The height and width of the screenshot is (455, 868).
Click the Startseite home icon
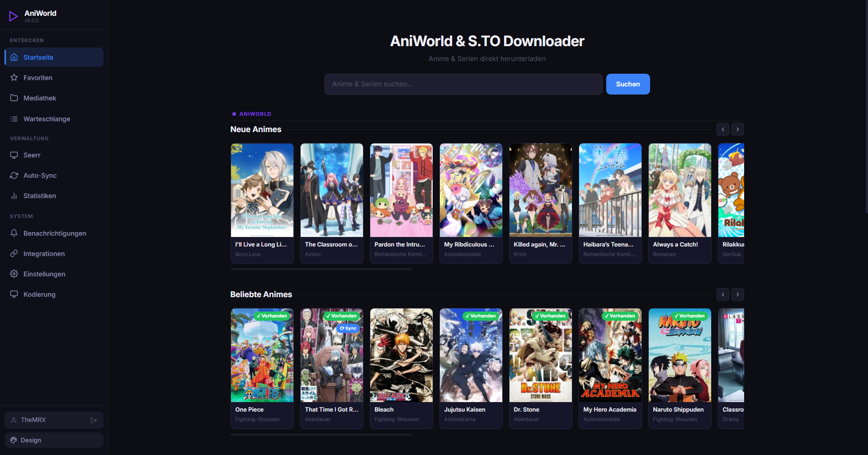[14, 57]
